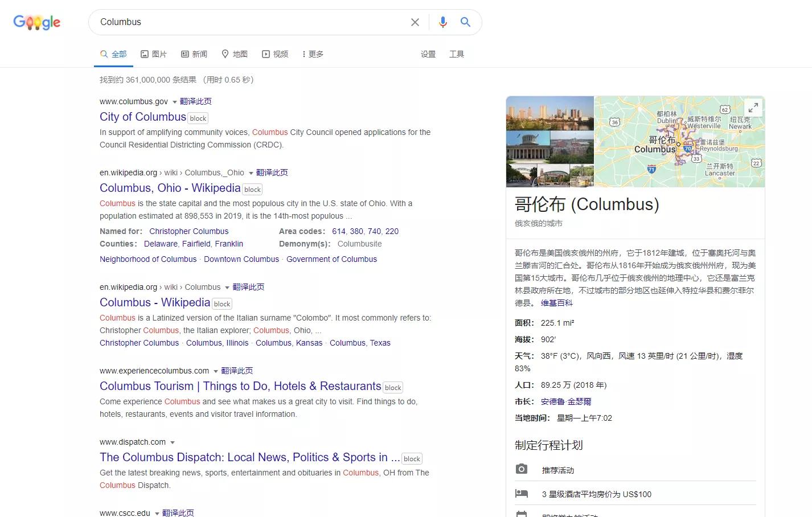The height and width of the screenshot is (517, 812).
Task: Click block button beside Columbus, Ohio - Wikipedia
Action: click(252, 190)
